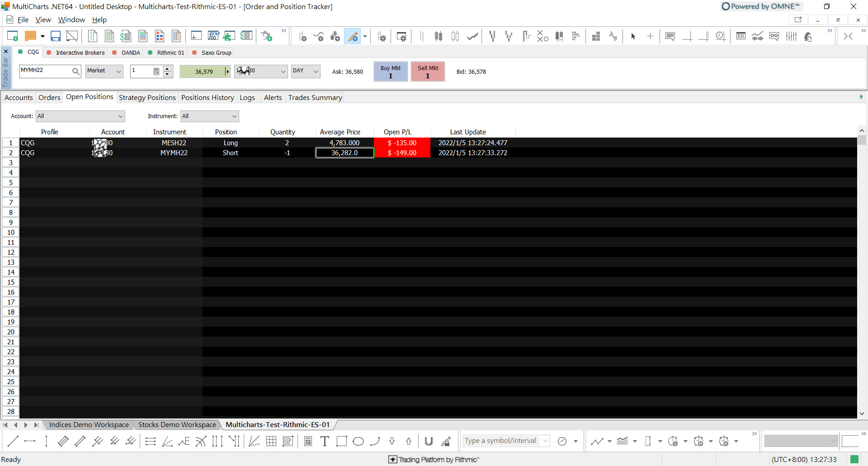Viewport: 868px width, 466px height.
Task: Open the quantity calculator icon in Trade Bar
Action: (x=156, y=71)
